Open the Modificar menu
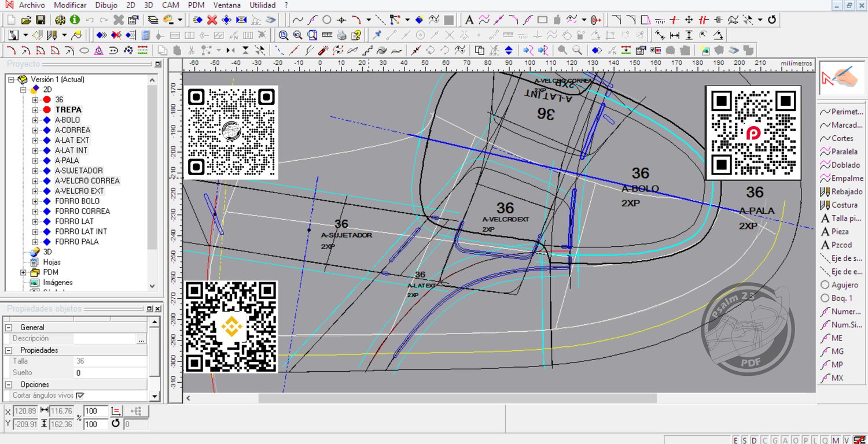Viewport: 868px width, 444px height. click(71, 5)
